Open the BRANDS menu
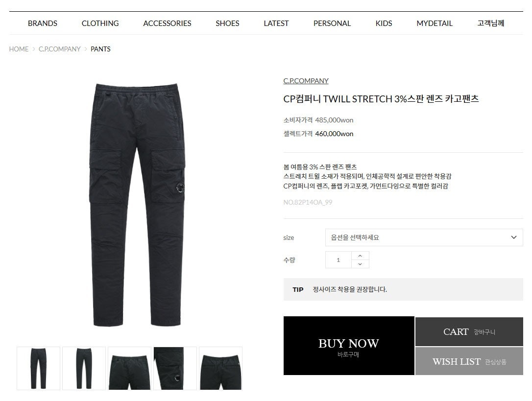Viewport: 532px width, 401px height. (x=43, y=24)
